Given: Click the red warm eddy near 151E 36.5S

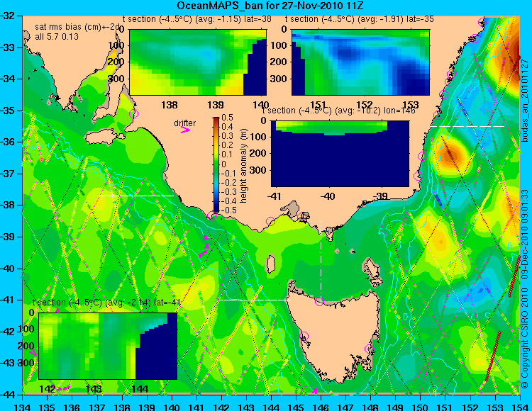Looking at the screenshot, I should 450,154.
